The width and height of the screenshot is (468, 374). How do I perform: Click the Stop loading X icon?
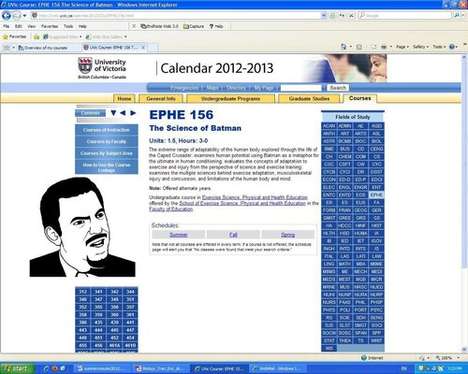pos(351,15)
